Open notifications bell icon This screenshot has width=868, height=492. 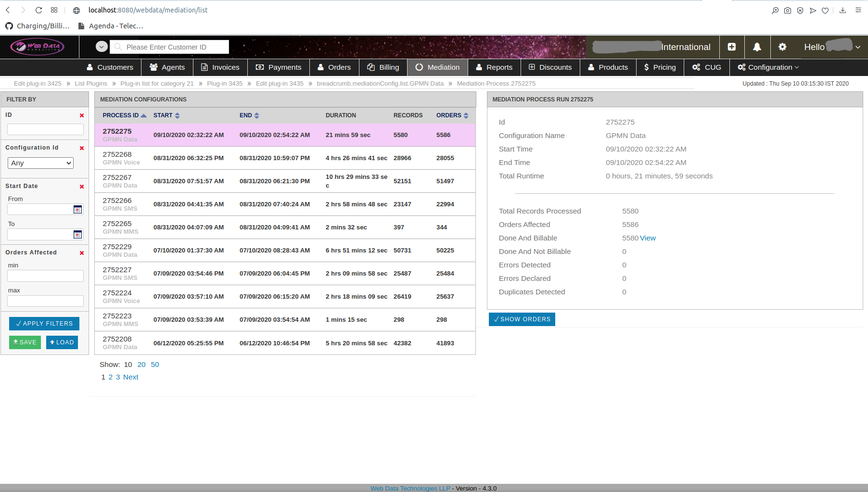tap(757, 47)
